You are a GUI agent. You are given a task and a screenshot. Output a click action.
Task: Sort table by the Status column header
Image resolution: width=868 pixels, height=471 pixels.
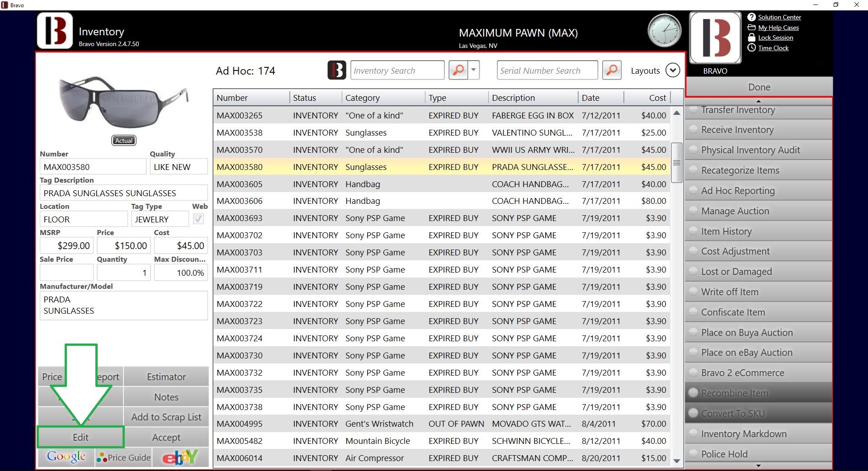(316, 98)
